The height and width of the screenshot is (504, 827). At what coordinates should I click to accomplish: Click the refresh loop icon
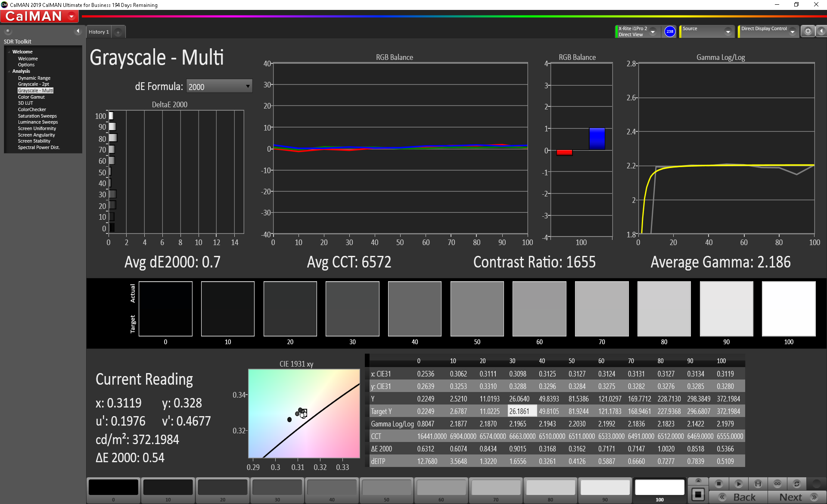point(797,484)
